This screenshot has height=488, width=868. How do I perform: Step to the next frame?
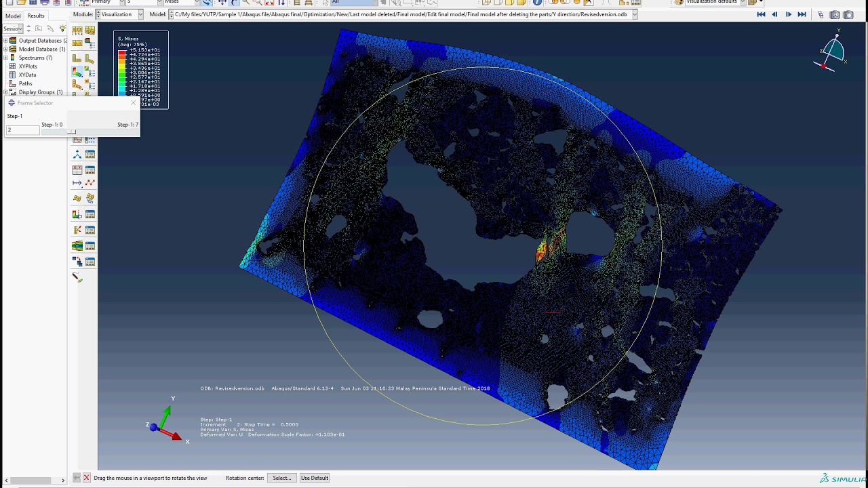pyautogui.click(x=789, y=14)
